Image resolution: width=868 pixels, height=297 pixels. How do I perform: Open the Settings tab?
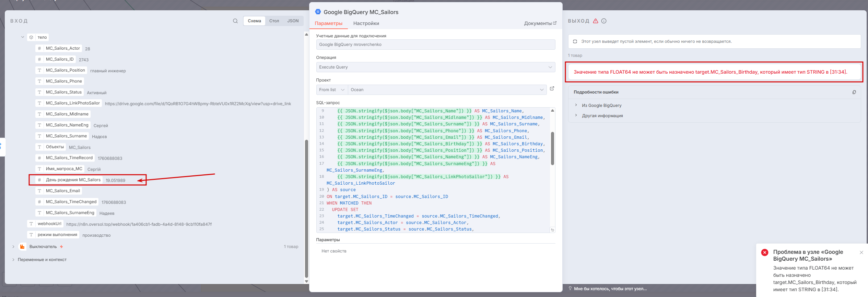366,23
